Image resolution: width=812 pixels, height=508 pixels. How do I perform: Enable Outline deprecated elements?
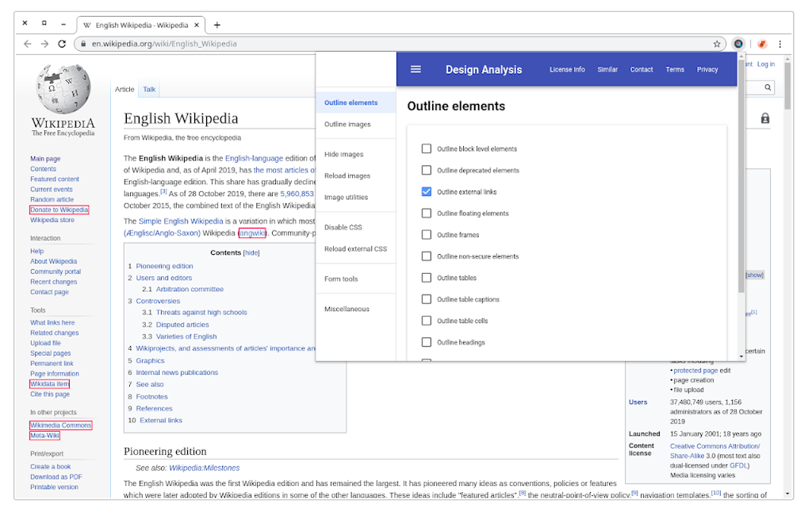tap(426, 170)
